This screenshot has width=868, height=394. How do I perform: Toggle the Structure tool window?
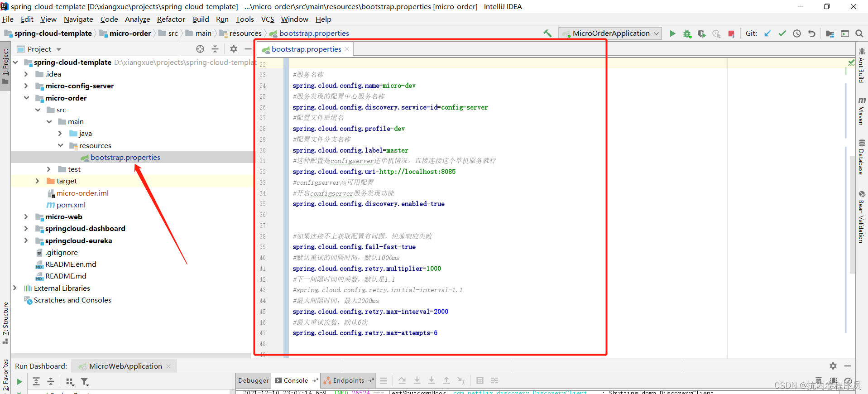[5, 322]
